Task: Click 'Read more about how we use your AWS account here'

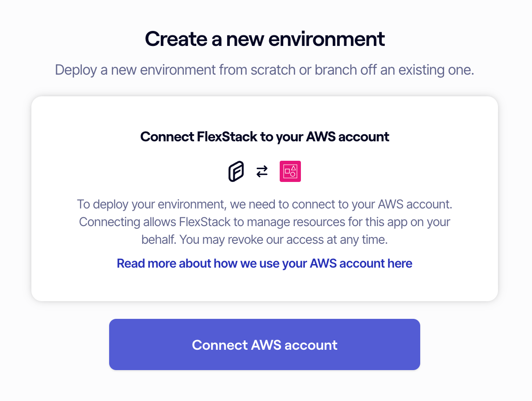Action: tap(264, 263)
